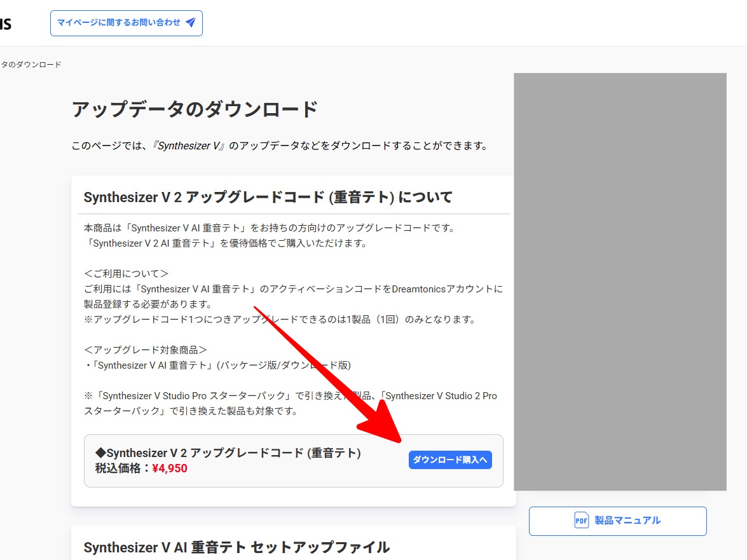Click the PDF icon beside 製品マニュアル
Screen dimensions: 747x560
(581, 521)
